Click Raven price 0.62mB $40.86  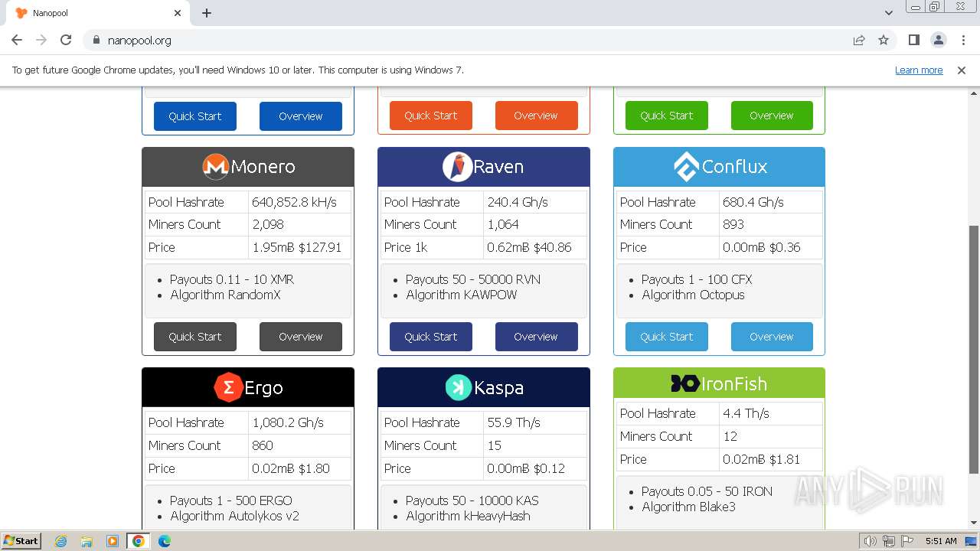529,247
